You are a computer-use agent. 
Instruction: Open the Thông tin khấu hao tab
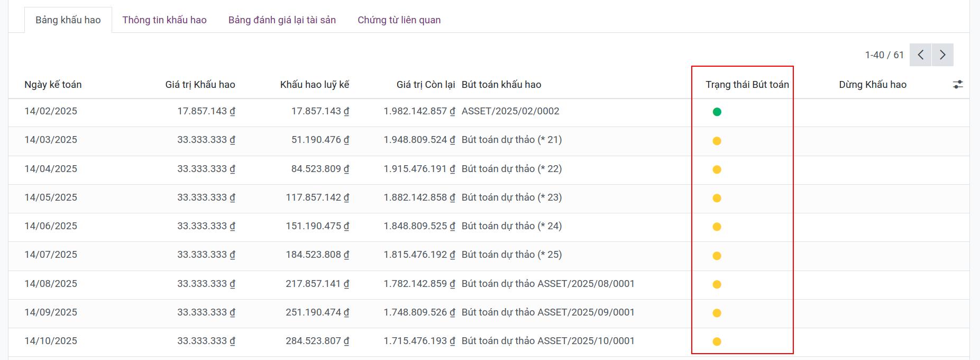click(x=164, y=20)
